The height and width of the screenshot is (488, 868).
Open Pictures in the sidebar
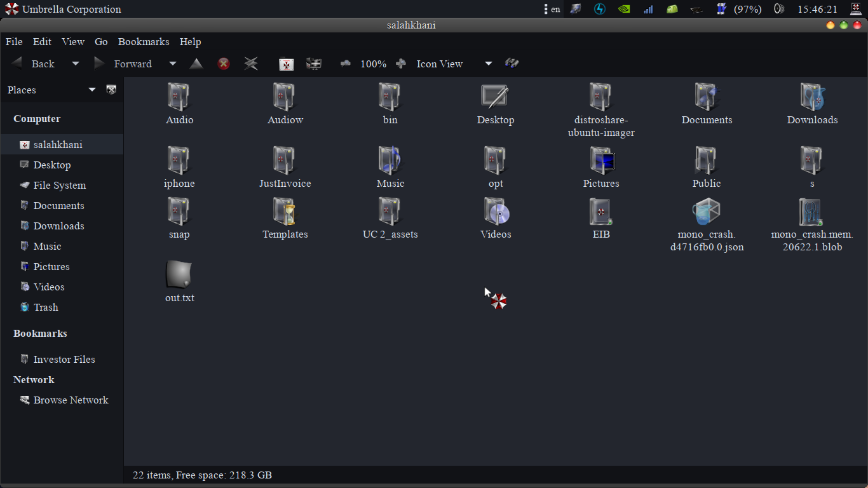[62, 266]
